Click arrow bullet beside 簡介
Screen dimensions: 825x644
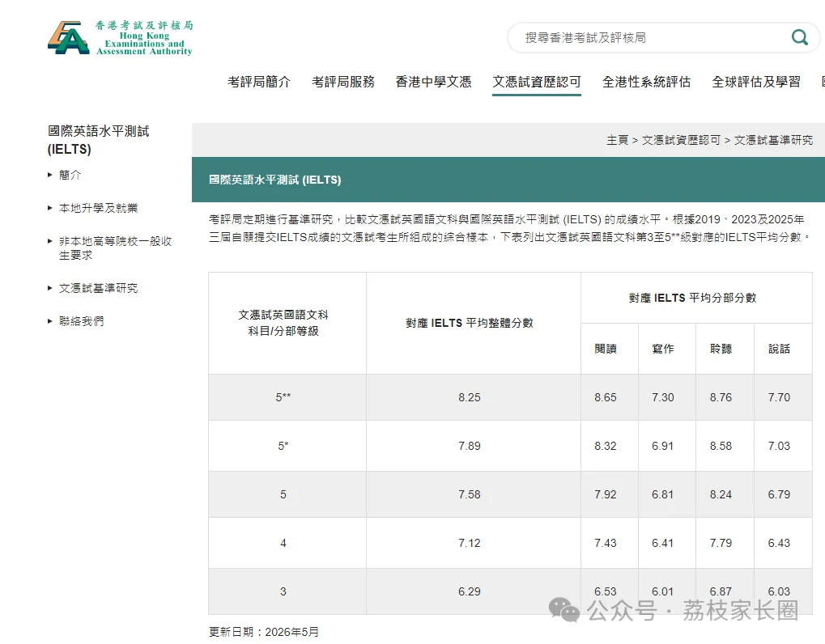coord(50,175)
